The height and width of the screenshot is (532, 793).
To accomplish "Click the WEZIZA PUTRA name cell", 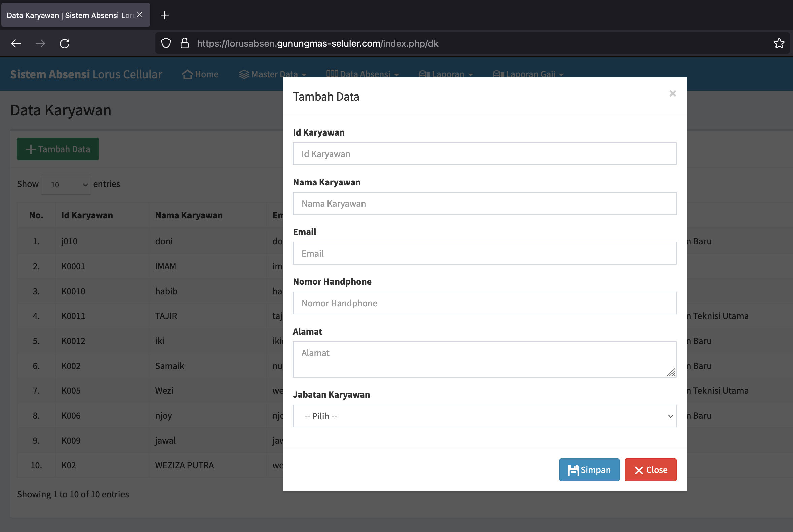I will pos(207,465).
